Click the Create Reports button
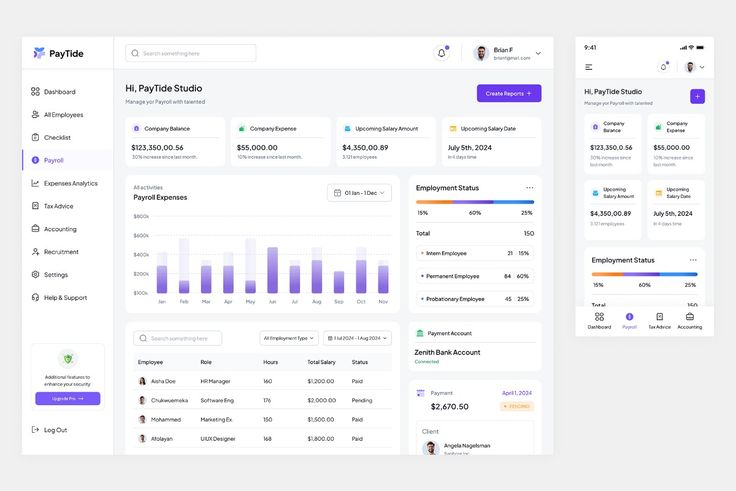 509,93
